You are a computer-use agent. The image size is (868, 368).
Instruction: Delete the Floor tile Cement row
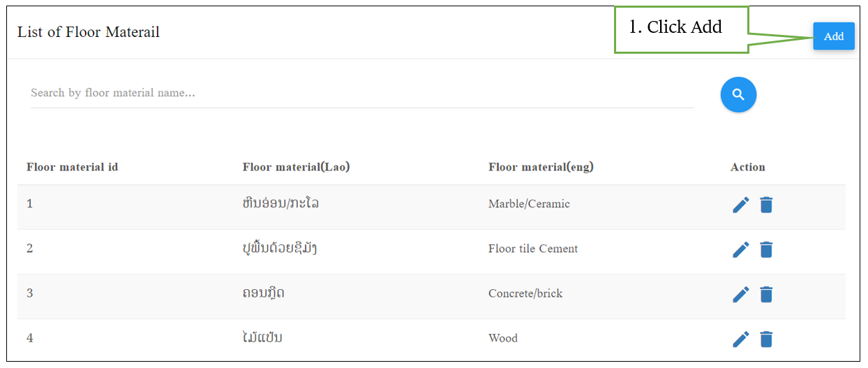[x=766, y=249]
